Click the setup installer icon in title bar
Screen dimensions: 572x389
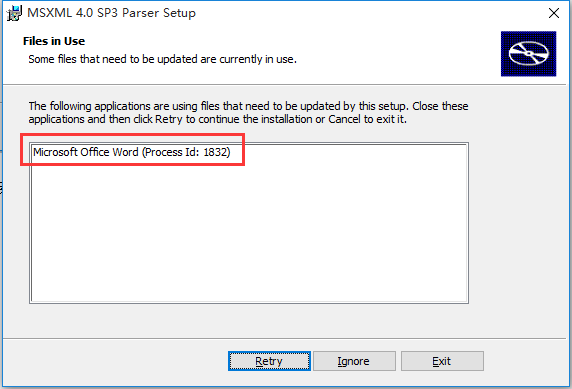point(14,14)
